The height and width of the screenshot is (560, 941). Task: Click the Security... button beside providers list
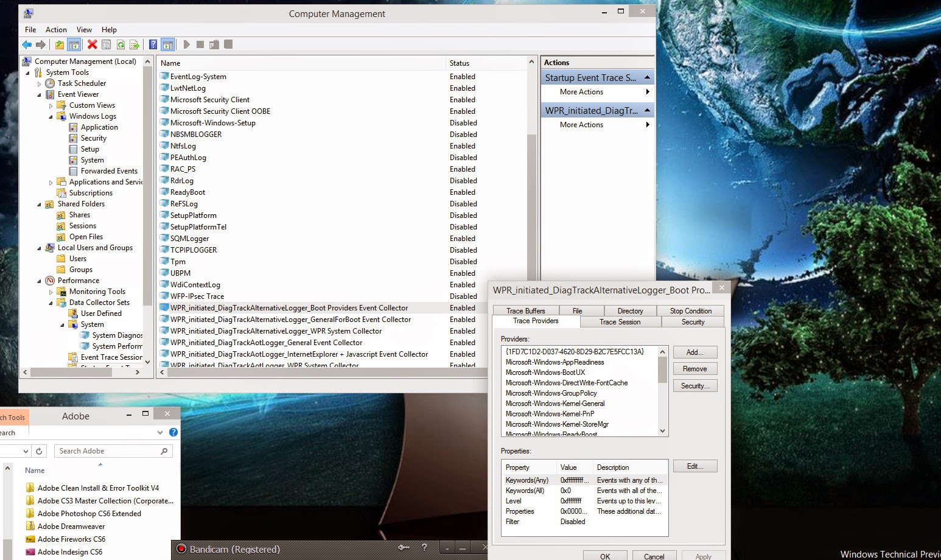point(695,386)
